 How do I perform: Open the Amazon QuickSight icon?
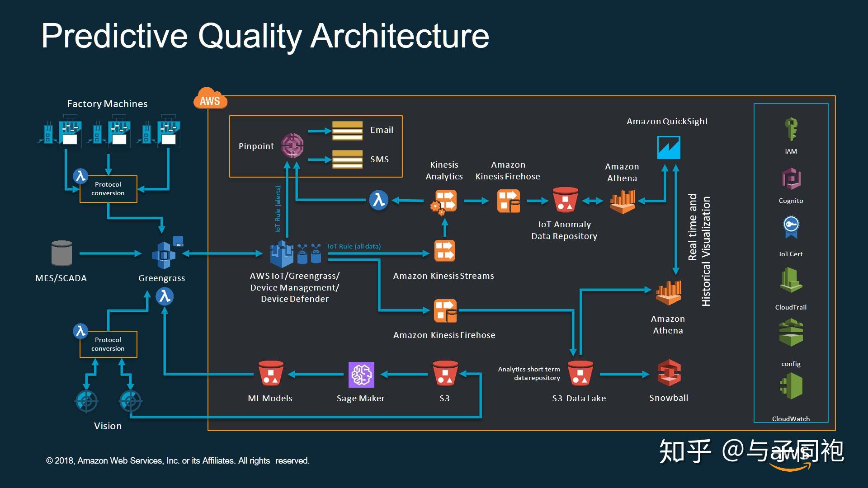coord(668,148)
